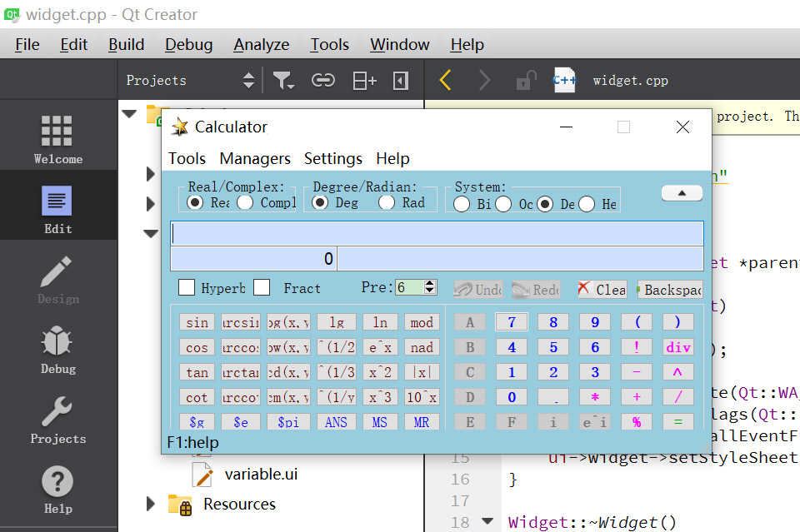
Task: Toggle synchronize with editor link icon
Action: [x=323, y=81]
